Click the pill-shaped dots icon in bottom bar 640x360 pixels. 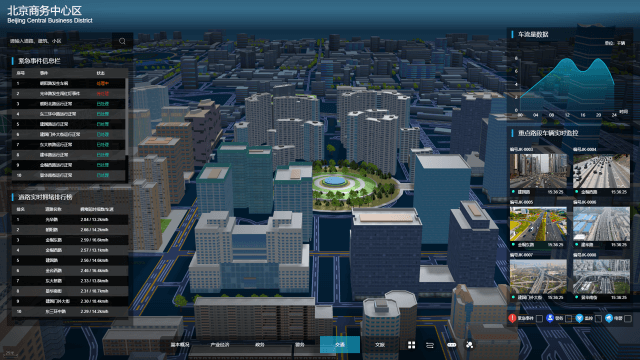click(451, 345)
